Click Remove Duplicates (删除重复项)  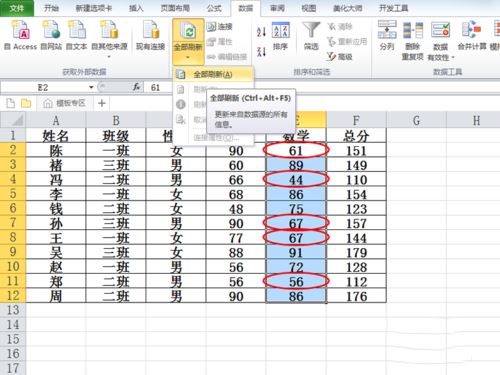coord(413,41)
